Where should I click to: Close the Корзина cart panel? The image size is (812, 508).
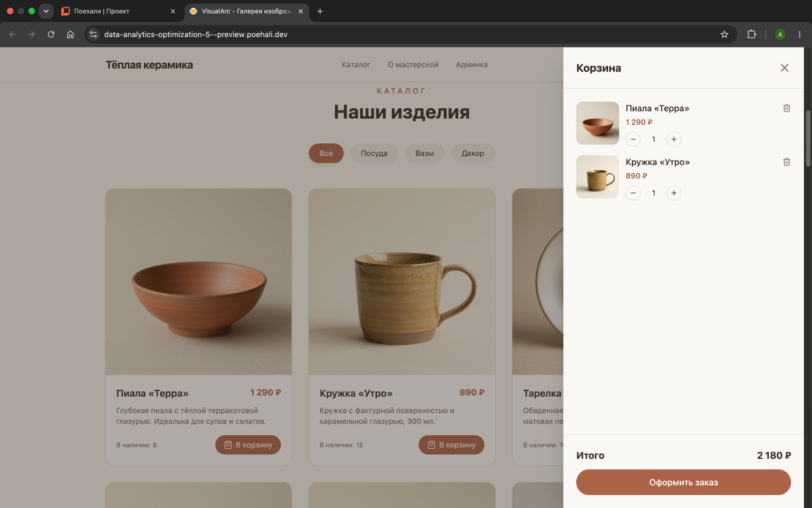pos(784,68)
